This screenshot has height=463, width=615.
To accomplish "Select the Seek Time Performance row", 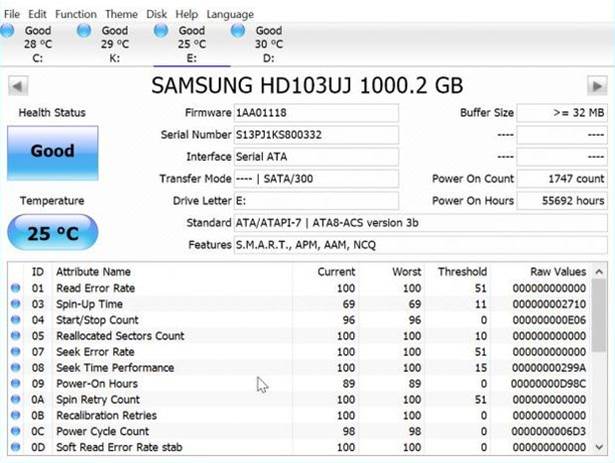I will pyautogui.click(x=299, y=368).
